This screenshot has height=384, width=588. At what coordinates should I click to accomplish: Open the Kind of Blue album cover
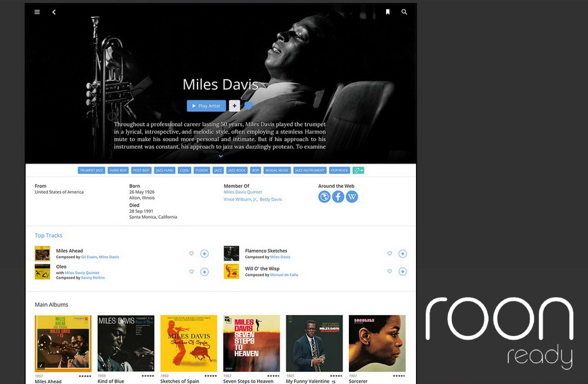pyautogui.click(x=126, y=343)
